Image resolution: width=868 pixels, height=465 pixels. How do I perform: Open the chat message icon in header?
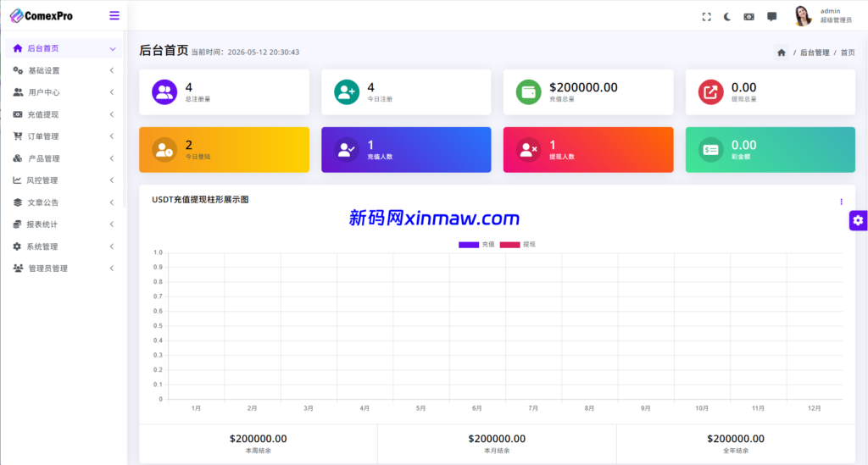coord(771,17)
